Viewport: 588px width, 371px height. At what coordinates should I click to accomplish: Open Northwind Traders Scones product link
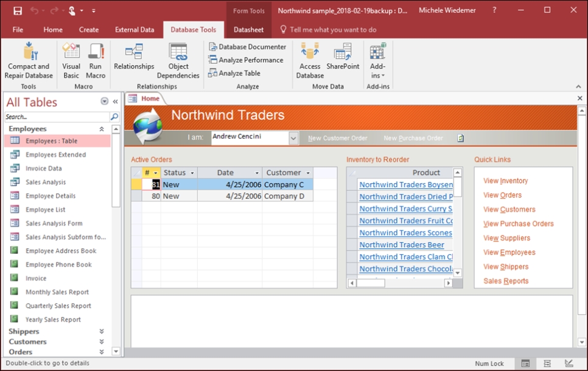[x=405, y=233]
